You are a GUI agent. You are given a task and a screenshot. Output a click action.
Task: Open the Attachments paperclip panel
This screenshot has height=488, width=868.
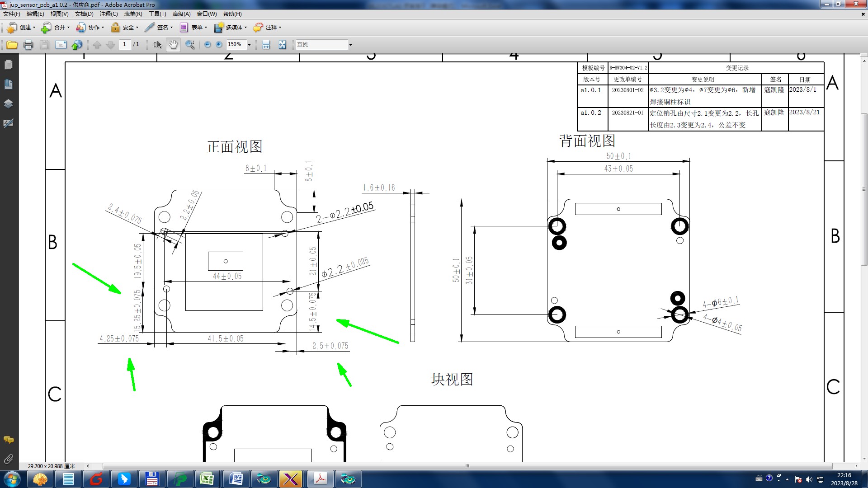(8, 459)
